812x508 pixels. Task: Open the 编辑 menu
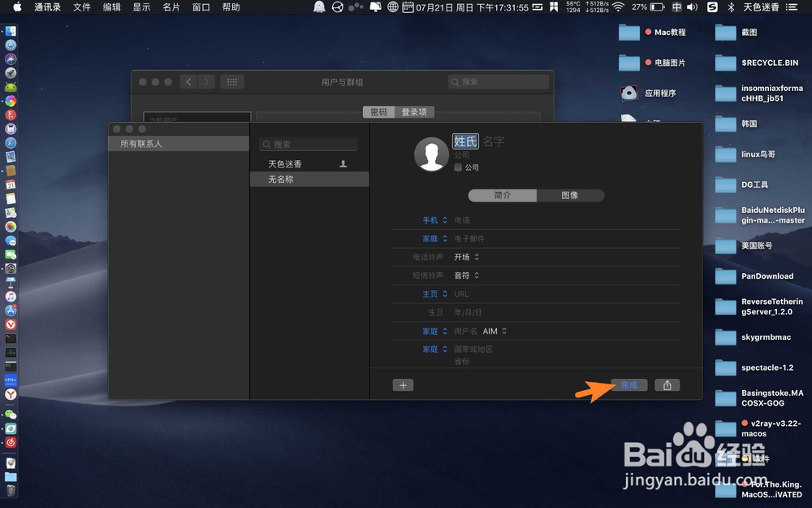point(111,7)
